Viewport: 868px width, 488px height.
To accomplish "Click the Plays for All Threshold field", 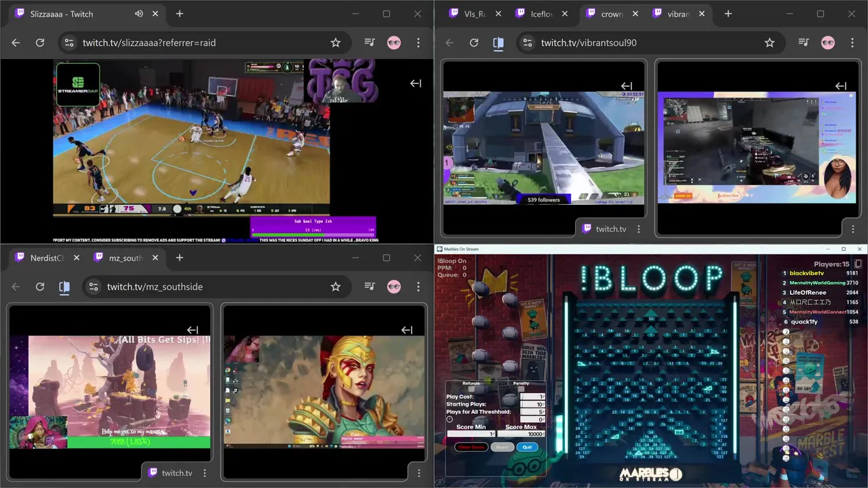I will tap(532, 411).
